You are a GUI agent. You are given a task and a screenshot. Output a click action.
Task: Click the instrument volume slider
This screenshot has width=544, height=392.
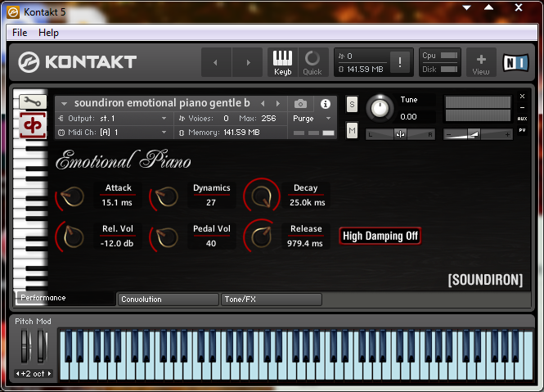(478, 134)
